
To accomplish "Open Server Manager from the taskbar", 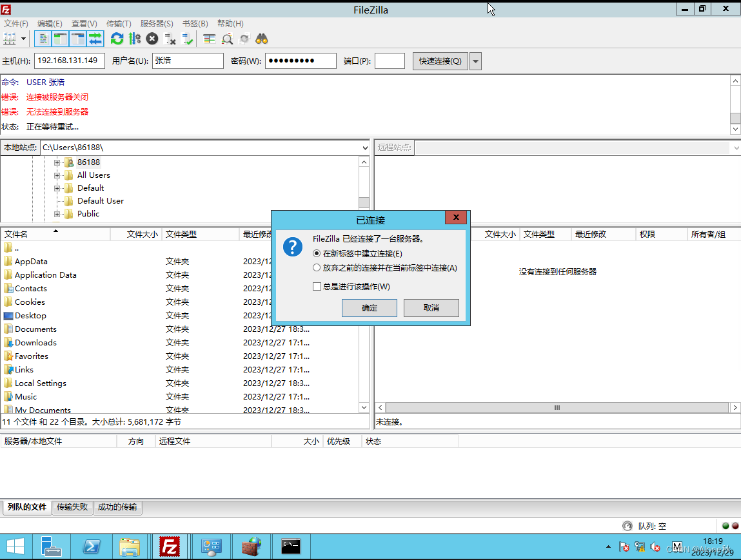I will coord(52,547).
